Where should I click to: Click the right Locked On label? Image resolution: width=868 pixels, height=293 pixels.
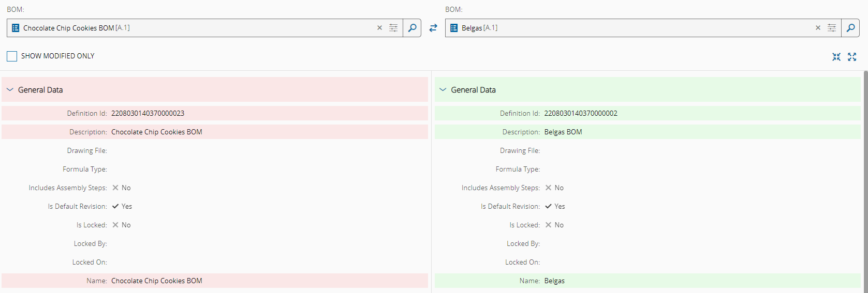coord(523,262)
